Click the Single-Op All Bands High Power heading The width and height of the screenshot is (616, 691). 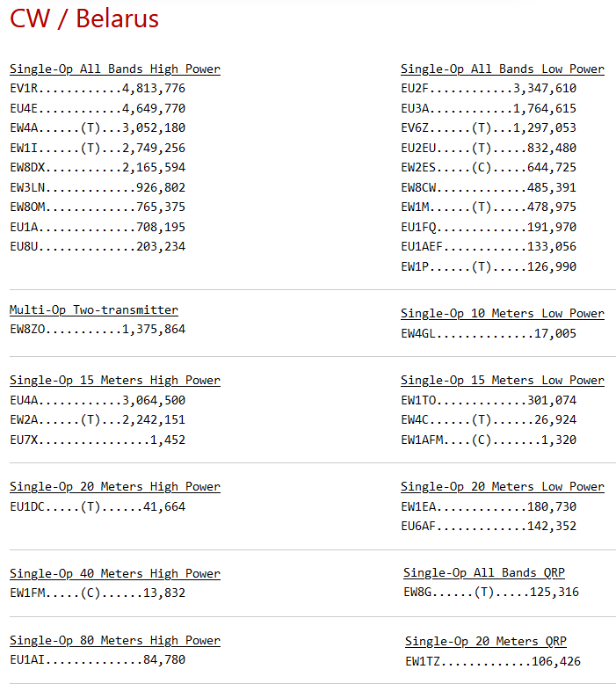(x=114, y=69)
